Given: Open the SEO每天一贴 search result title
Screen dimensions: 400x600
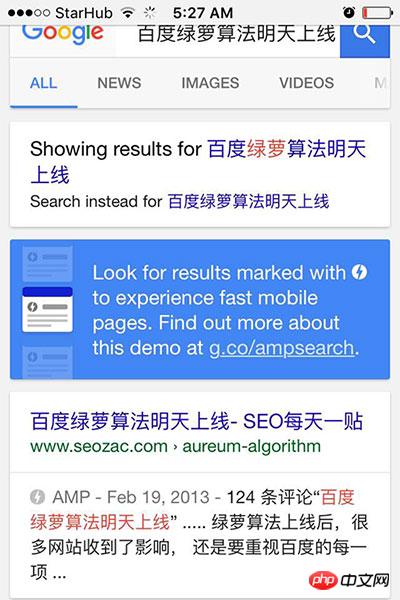Looking at the screenshot, I should point(196,421).
